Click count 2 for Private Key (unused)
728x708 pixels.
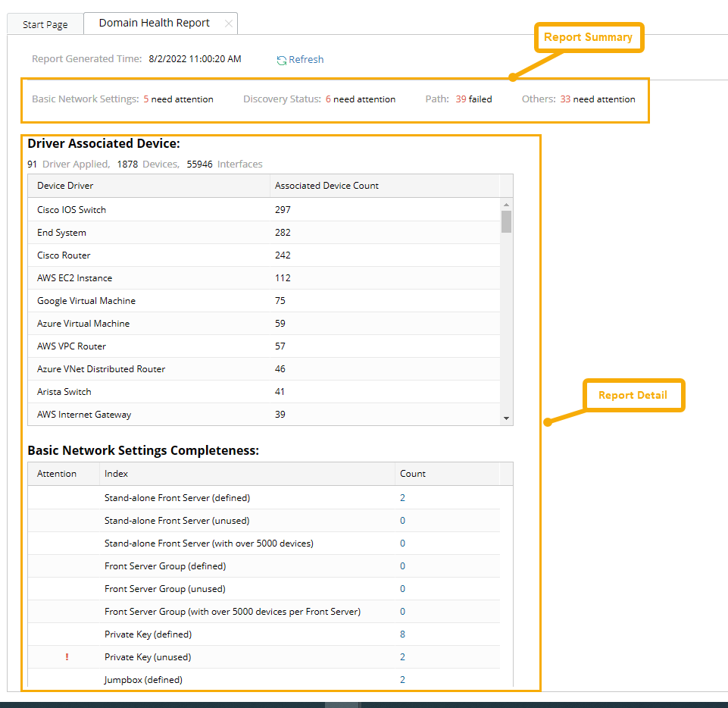[x=402, y=656]
